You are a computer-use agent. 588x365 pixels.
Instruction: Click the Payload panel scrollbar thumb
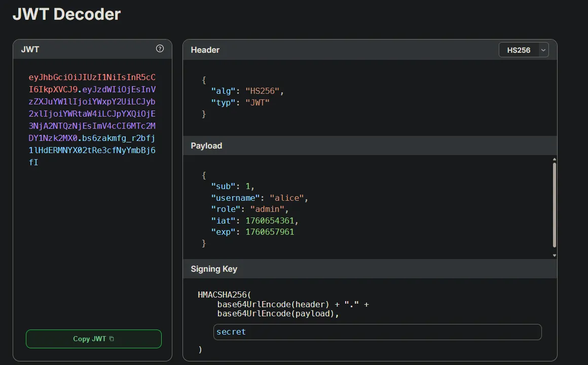(554, 206)
